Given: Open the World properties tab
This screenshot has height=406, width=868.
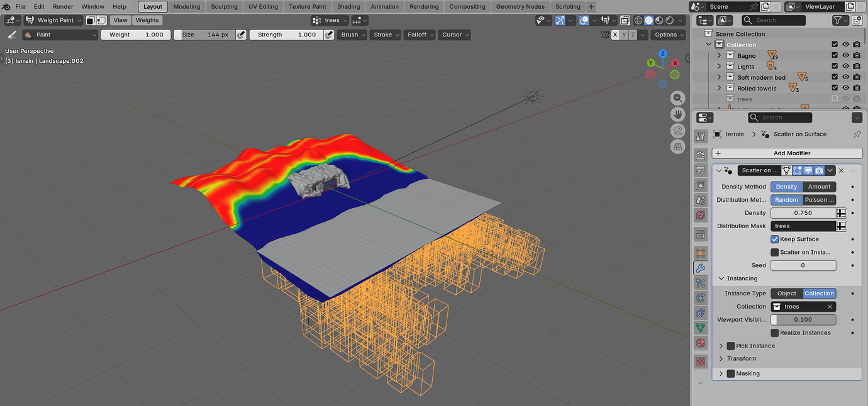Looking at the screenshot, I should click(x=701, y=215).
